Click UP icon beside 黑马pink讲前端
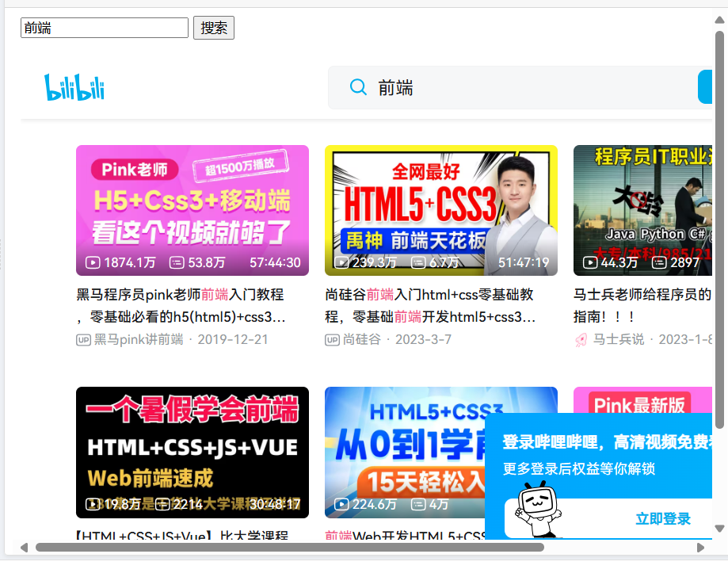 [x=83, y=340]
